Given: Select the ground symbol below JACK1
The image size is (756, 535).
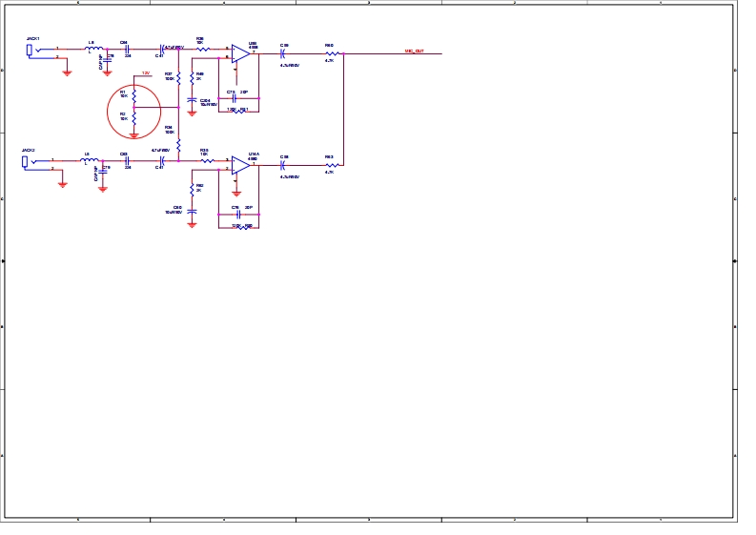Looking at the screenshot, I should coord(67,72).
